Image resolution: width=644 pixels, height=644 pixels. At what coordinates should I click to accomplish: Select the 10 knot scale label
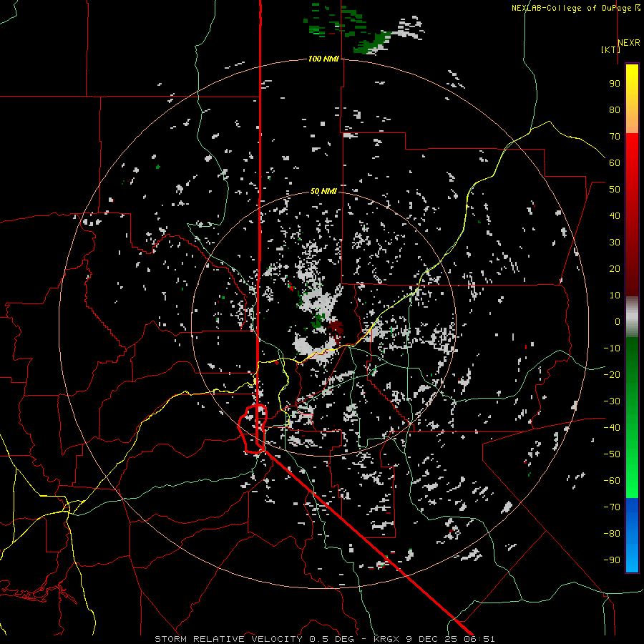coord(615,296)
